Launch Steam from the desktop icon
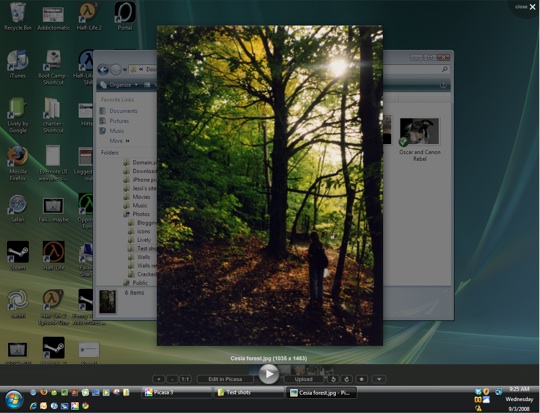Screen dimensions: 540x413 18,256
